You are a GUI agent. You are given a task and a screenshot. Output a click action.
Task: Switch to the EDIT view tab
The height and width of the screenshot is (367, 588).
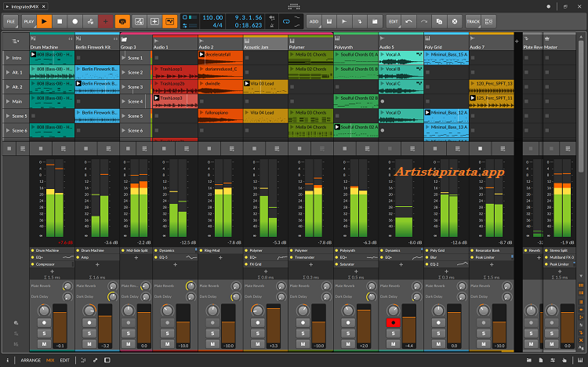(x=64, y=359)
